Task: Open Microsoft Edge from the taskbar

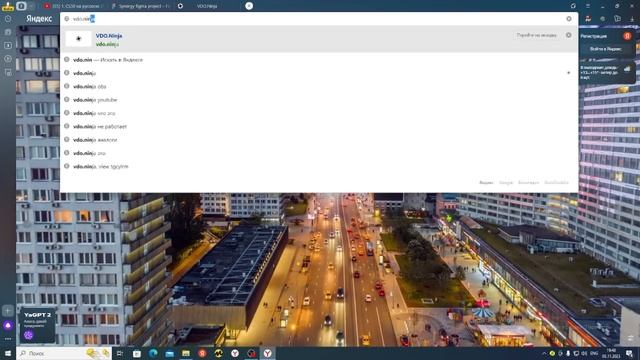Action: click(x=153, y=353)
